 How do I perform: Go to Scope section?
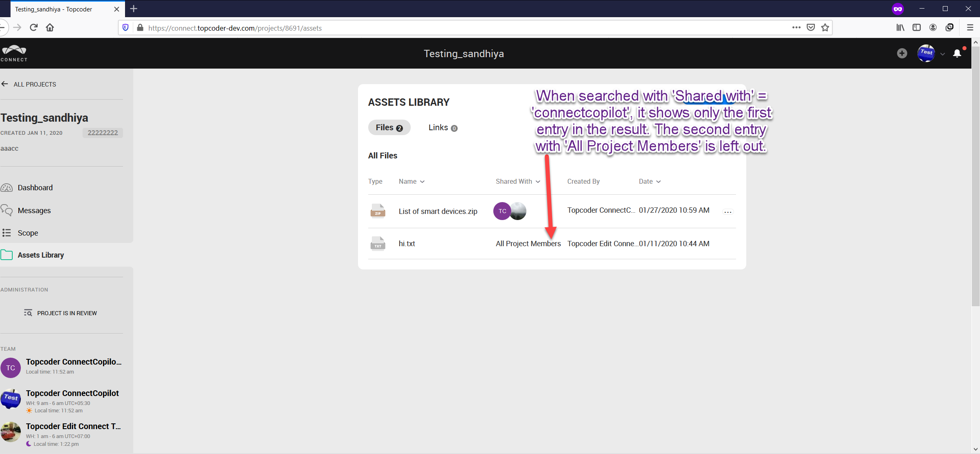[28, 233]
